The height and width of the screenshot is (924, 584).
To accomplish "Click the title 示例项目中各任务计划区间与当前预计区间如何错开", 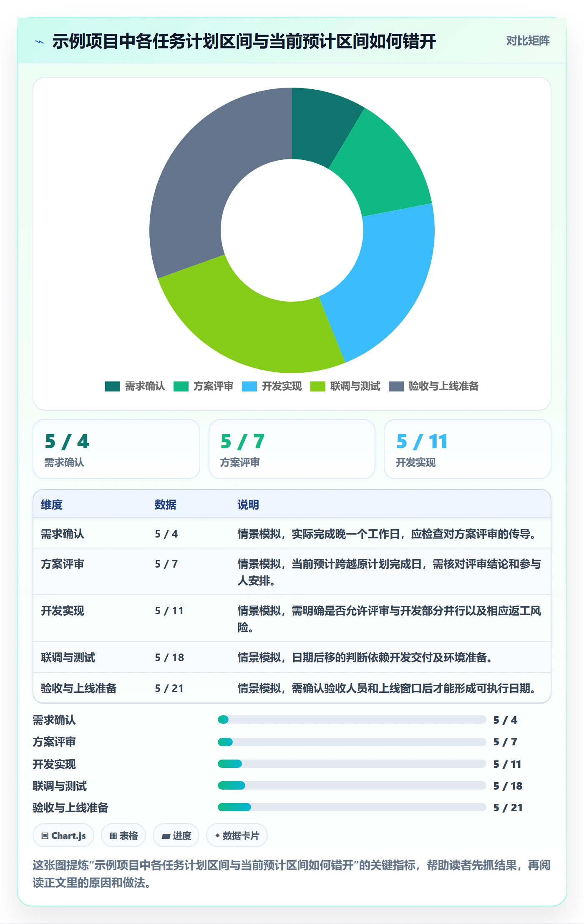I will click(x=244, y=41).
